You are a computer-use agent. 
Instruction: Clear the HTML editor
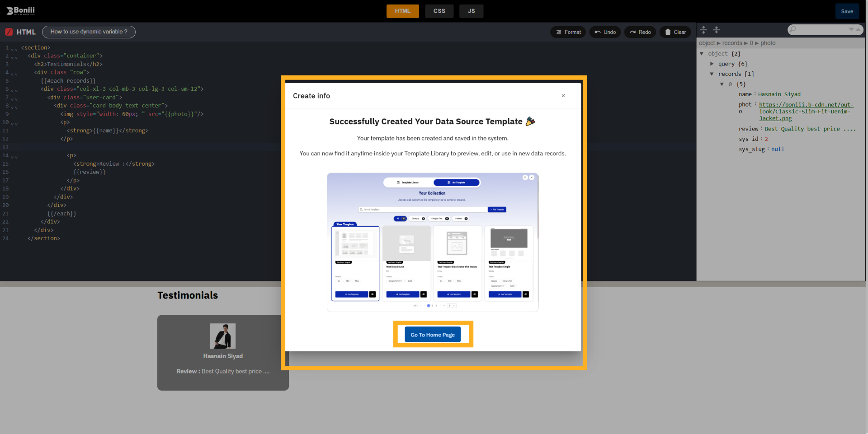(x=675, y=32)
